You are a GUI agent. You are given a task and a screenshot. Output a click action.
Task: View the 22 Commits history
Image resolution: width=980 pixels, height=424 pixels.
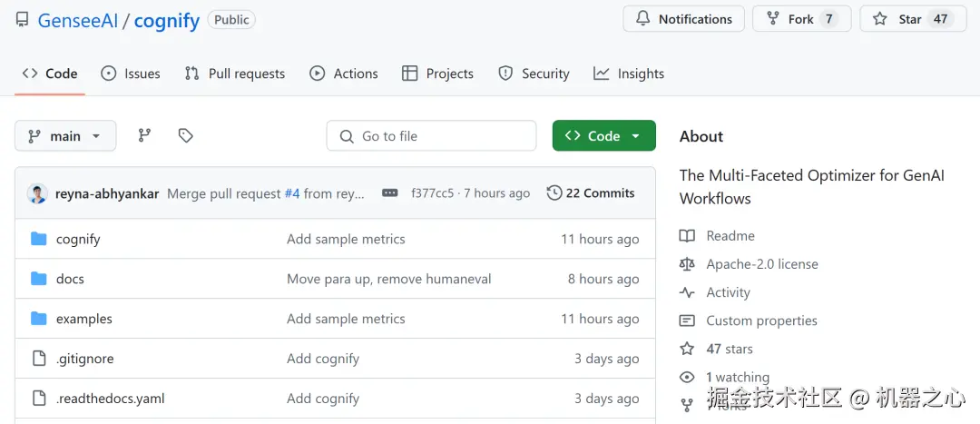[x=591, y=193]
